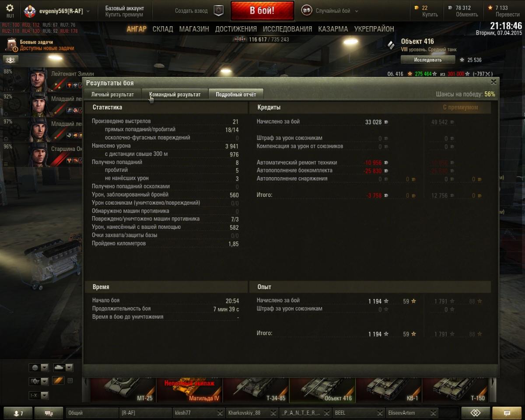This screenshot has width=525, height=420.
Task: Open the chat channels button
Action: click(x=48, y=413)
